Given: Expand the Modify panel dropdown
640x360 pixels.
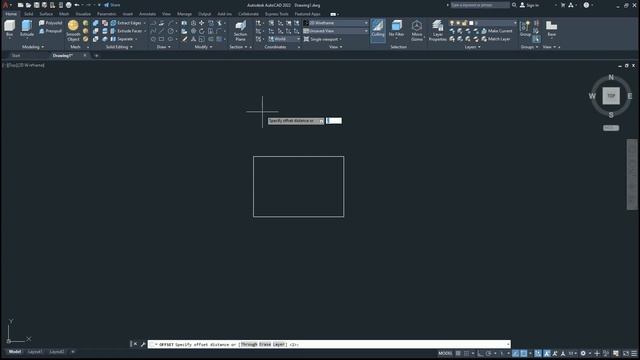Looking at the screenshot, I should [203, 47].
